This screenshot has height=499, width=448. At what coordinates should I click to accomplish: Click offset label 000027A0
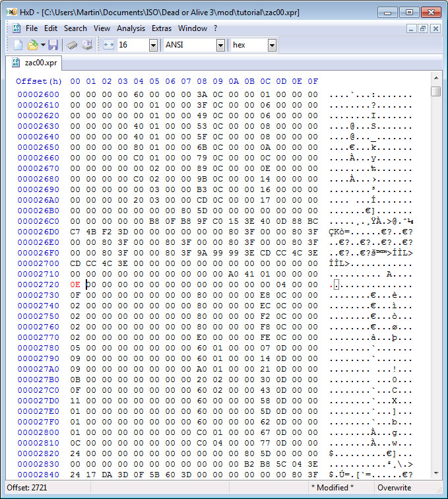click(x=38, y=369)
